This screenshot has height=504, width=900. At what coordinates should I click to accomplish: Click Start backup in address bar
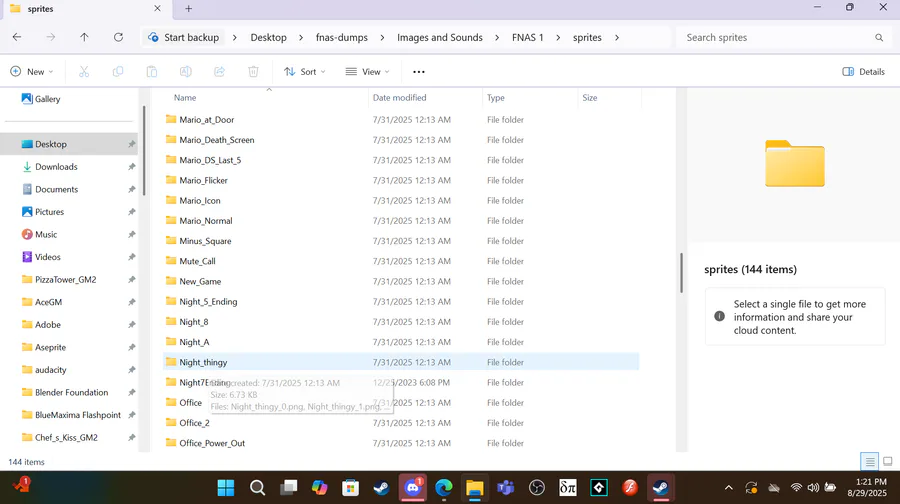(x=184, y=37)
